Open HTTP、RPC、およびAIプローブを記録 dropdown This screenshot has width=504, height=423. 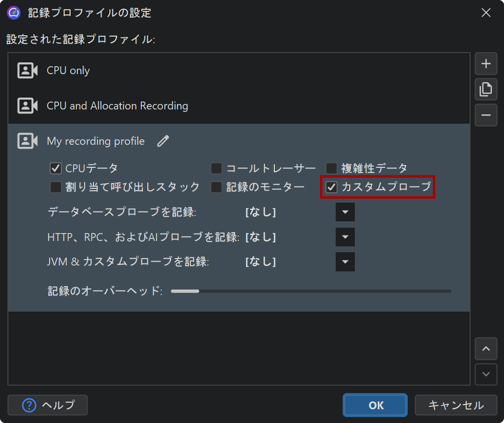[345, 237]
